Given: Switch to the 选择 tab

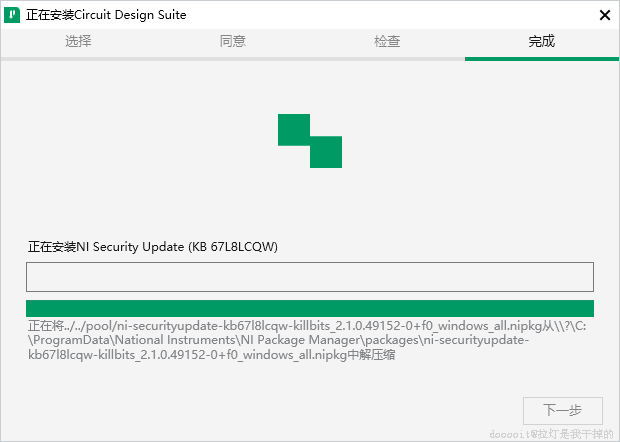Looking at the screenshot, I should [78, 41].
